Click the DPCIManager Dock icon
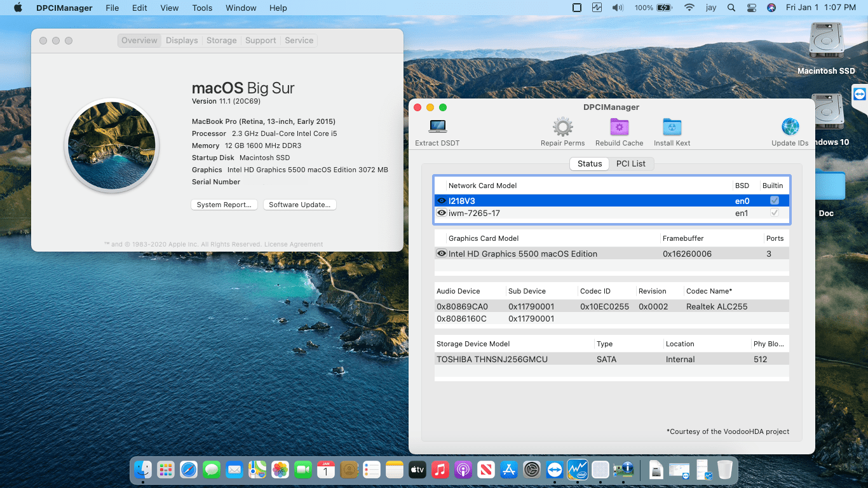868x488 pixels. [623, 470]
